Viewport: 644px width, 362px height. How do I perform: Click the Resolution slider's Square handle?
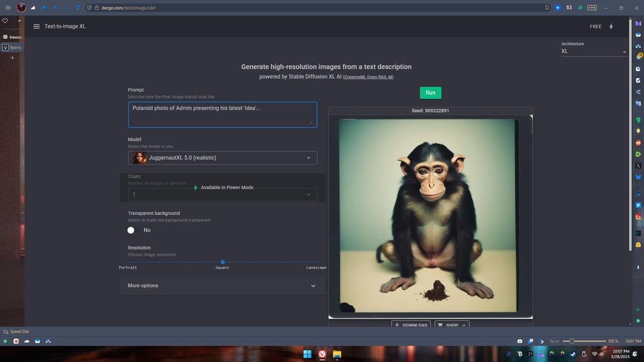tap(223, 262)
